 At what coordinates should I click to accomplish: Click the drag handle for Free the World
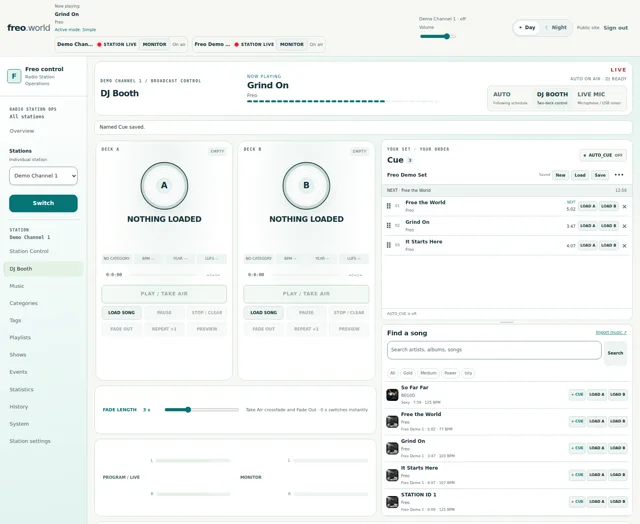[389, 206]
